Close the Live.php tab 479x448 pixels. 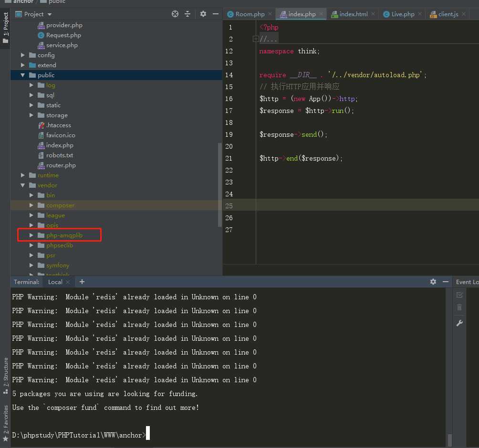pyautogui.click(x=420, y=14)
